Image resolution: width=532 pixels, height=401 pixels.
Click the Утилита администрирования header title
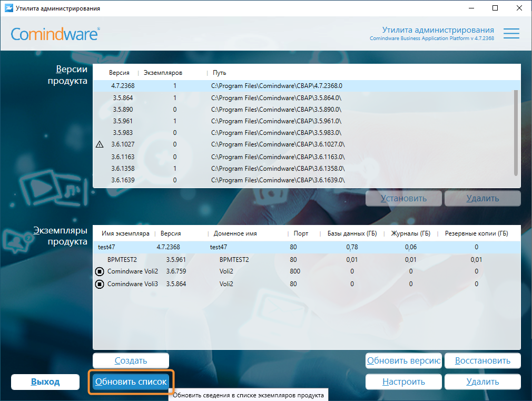pyautogui.click(x=438, y=30)
